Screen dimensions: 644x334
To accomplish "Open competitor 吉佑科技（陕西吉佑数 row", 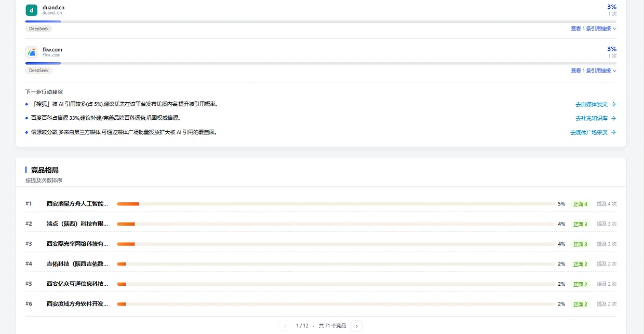I will tap(321, 264).
